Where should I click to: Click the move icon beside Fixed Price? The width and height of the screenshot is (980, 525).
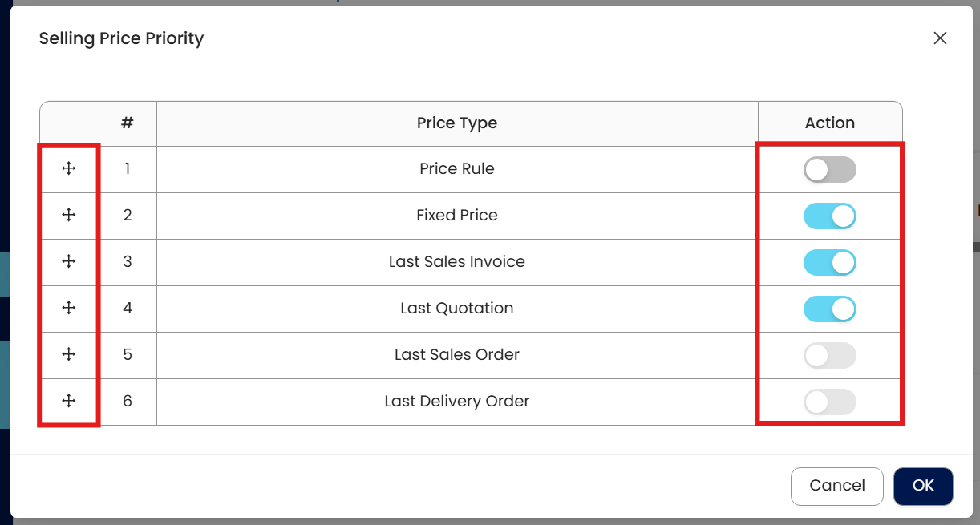point(69,215)
